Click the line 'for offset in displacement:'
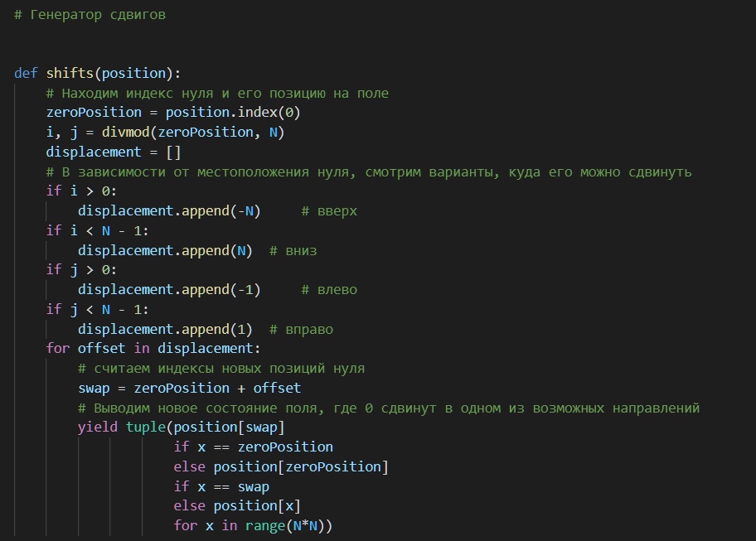Viewport: 756px width, 541px height. tap(153, 348)
